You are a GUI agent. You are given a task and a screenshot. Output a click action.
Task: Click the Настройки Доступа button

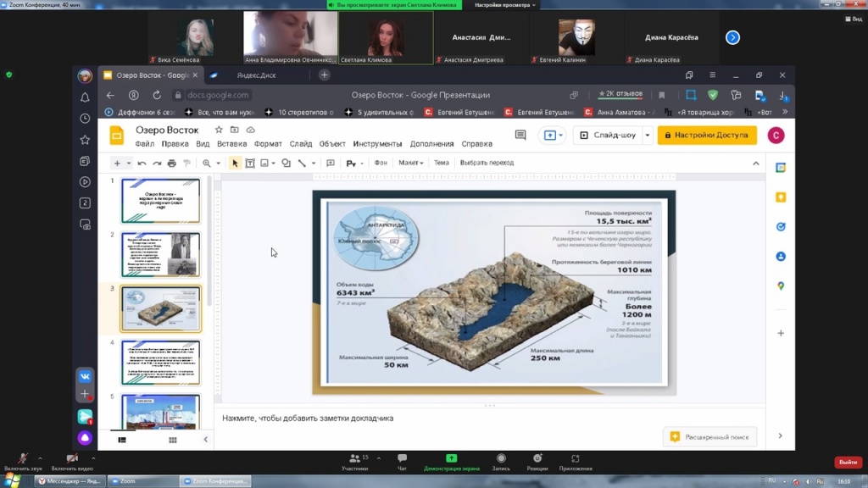tap(707, 136)
